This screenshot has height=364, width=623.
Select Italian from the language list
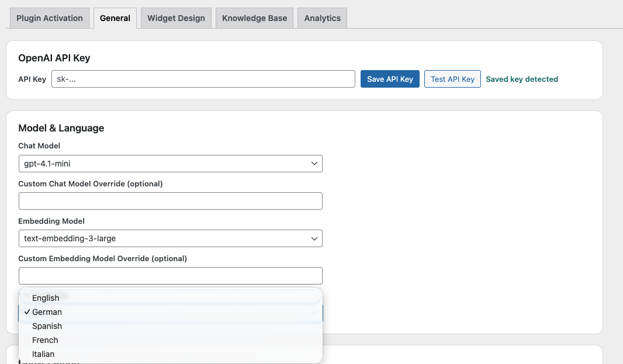pos(171,354)
